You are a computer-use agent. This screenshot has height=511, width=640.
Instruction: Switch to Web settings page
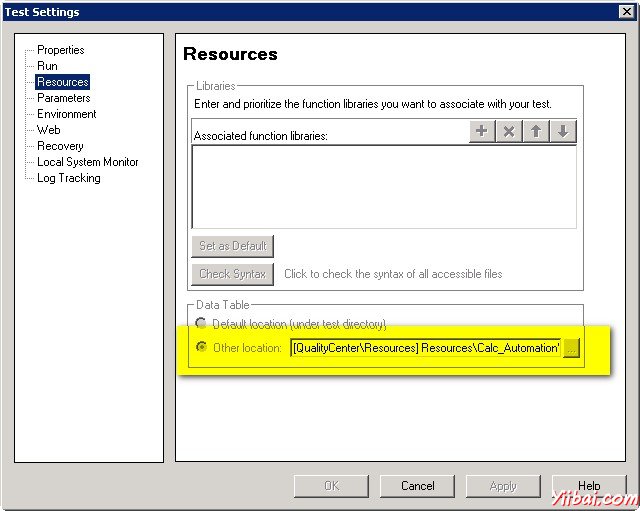click(48, 130)
